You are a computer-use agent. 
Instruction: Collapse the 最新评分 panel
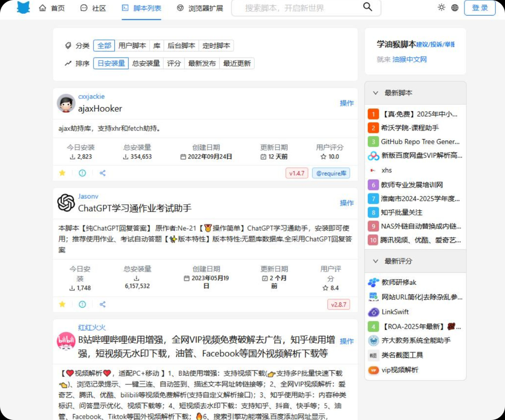pos(415,261)
